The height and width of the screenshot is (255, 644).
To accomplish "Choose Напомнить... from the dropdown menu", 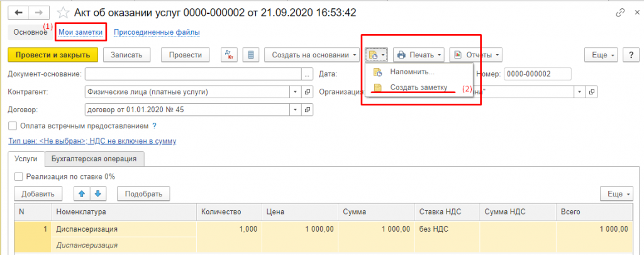I will coord(412,71).
